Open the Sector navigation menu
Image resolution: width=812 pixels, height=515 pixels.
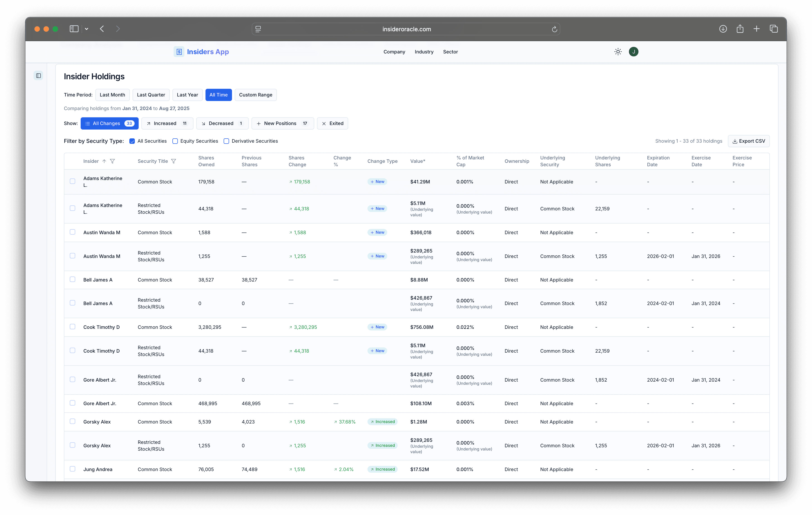[450, 52]
